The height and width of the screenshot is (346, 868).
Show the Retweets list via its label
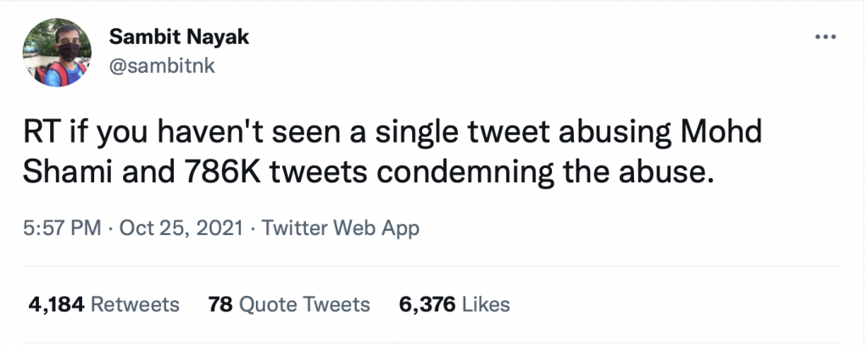coord(134,304)
